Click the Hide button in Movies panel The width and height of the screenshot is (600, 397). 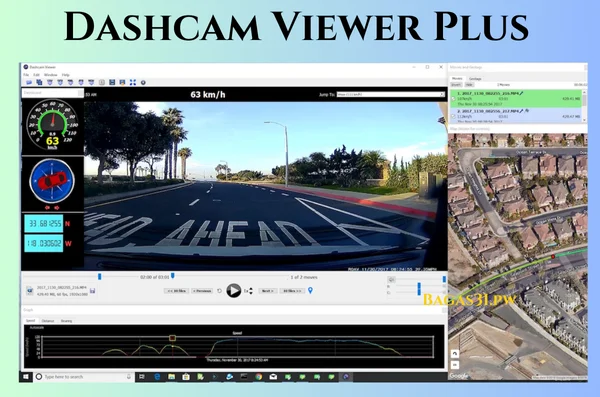pyautogui.click(x=469, y=85)
